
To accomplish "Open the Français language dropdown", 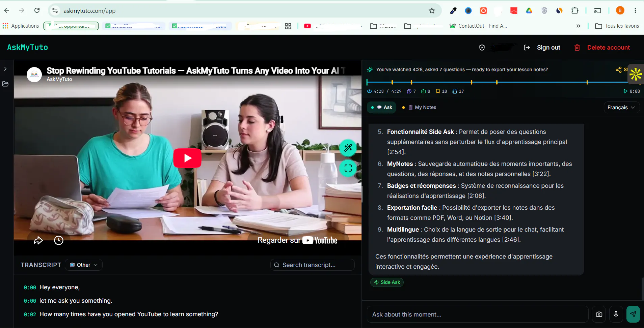I will (x=621, y=108).
